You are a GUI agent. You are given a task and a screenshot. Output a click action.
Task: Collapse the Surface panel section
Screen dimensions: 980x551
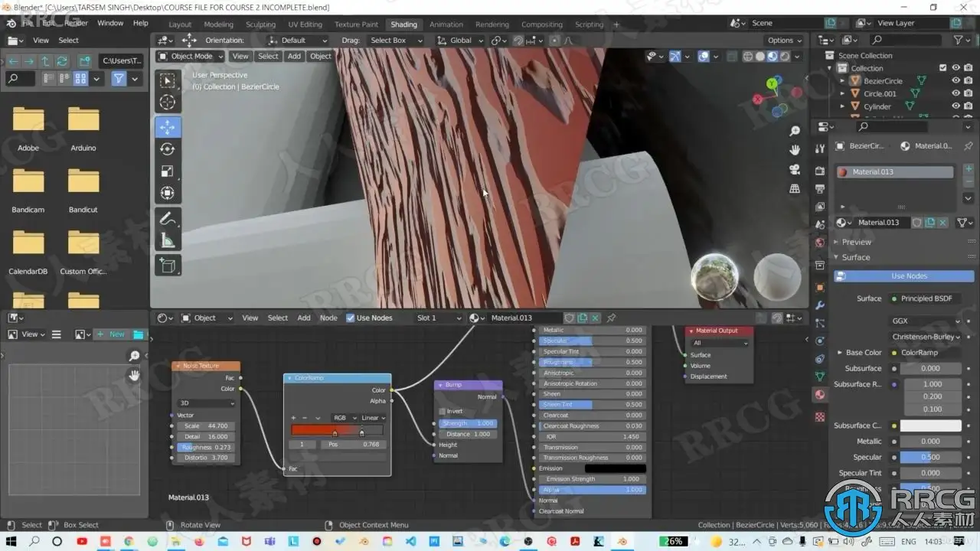click(x=856, y=257)
